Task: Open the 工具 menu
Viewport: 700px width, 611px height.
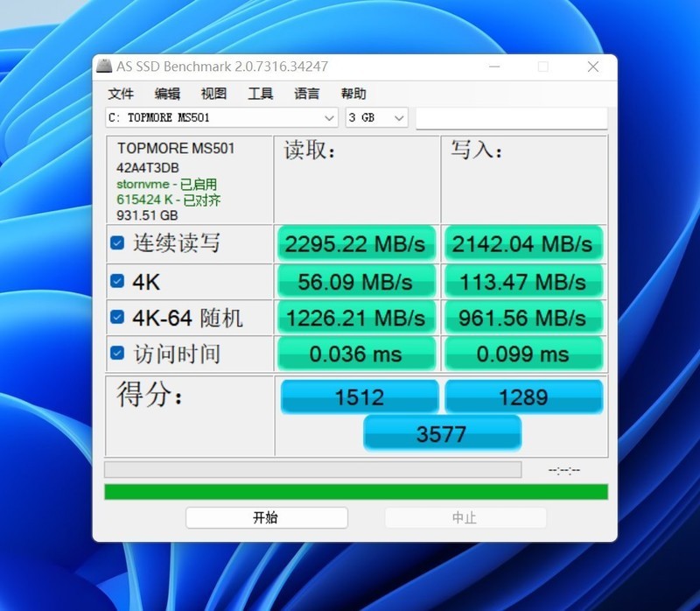Action: click(259, 94)
